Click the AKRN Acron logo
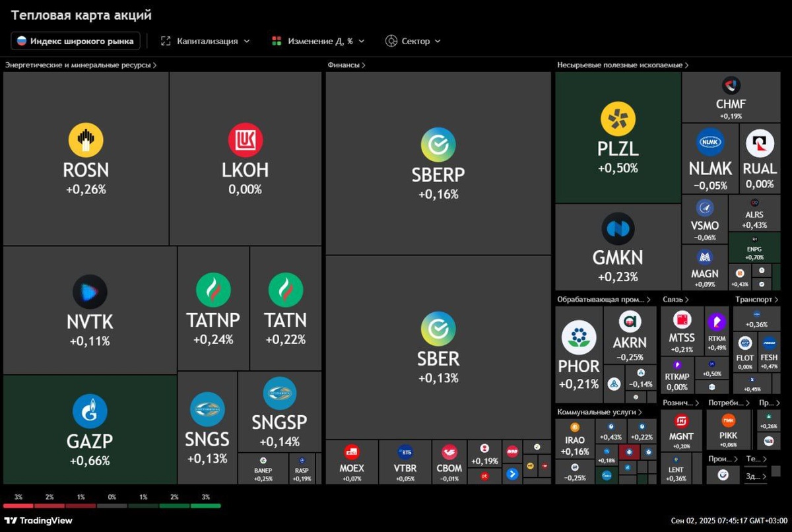The image size is (792, 532). click(x=630, y=321)
